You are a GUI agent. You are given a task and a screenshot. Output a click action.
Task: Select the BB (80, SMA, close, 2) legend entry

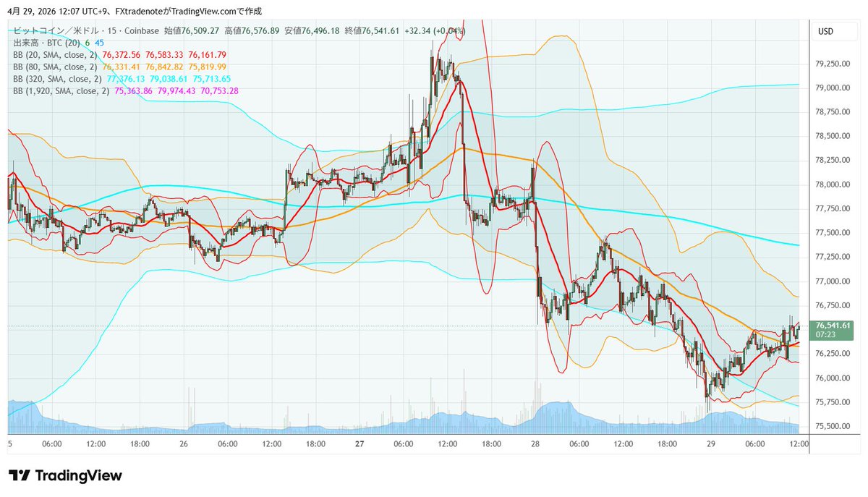[x=56, y=67]
